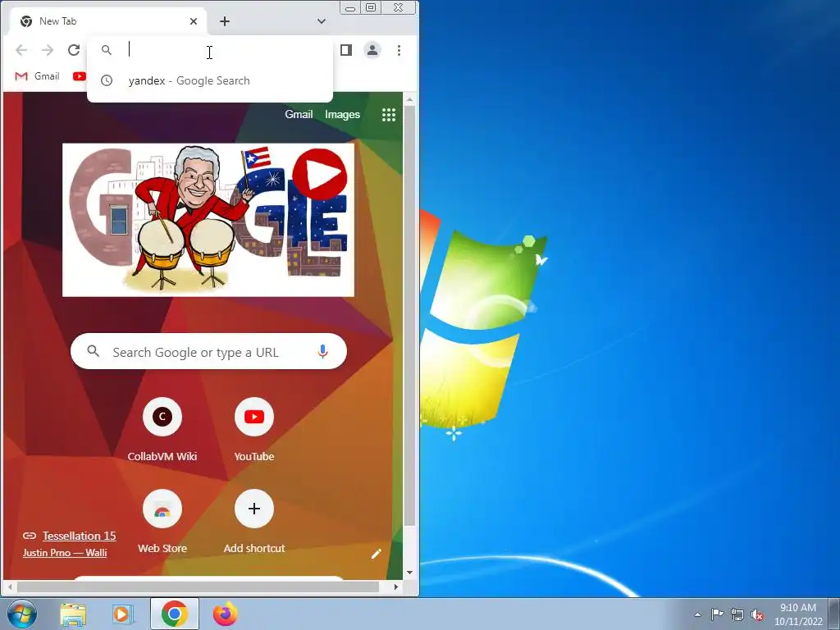Screen dimensions: 840x630
Task: Open Gmail link on the Google page
Action: pyautogui.click(x=299, y=114)
